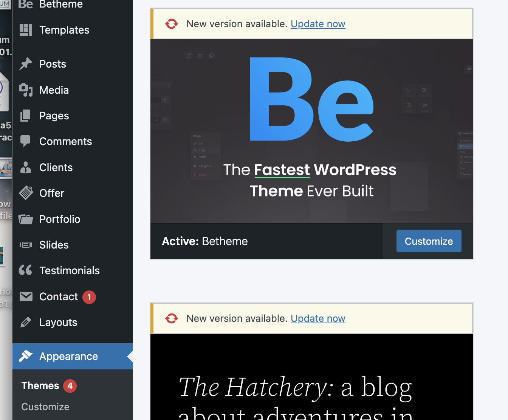The width and height of the screenshot is (508, 420).
Task: Click the Hatchery blog theme thumbnail
Action: 312,377
